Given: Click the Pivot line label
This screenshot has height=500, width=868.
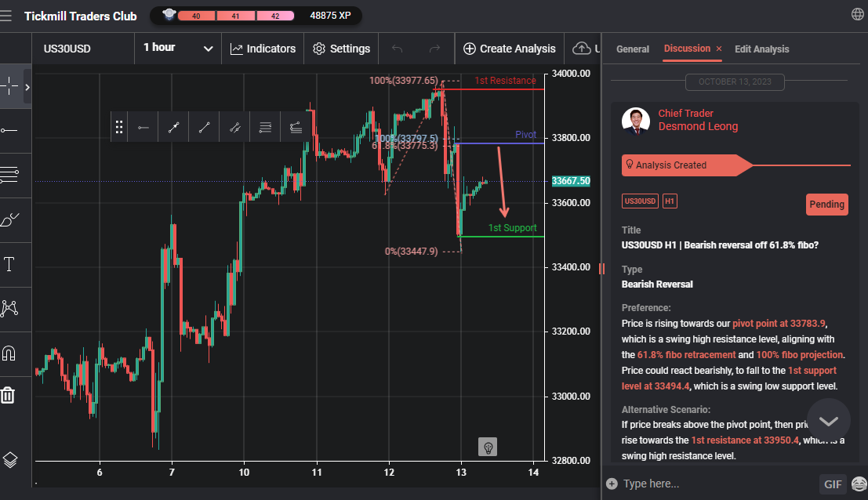Looking at the screenshot, I should click(x=525, y=135).
